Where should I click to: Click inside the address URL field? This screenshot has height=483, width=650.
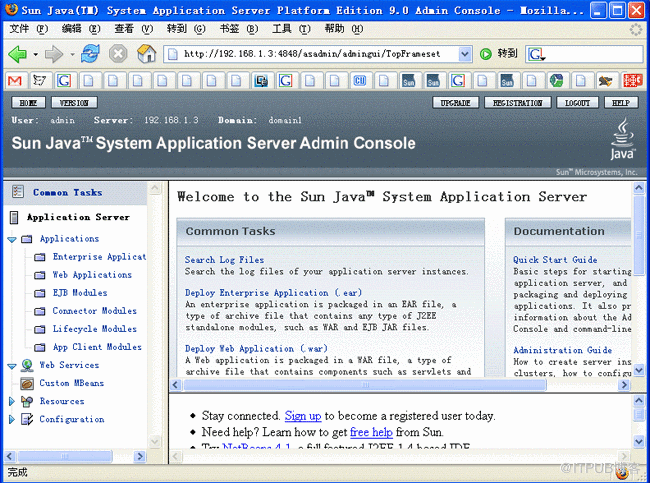(319, 54)
